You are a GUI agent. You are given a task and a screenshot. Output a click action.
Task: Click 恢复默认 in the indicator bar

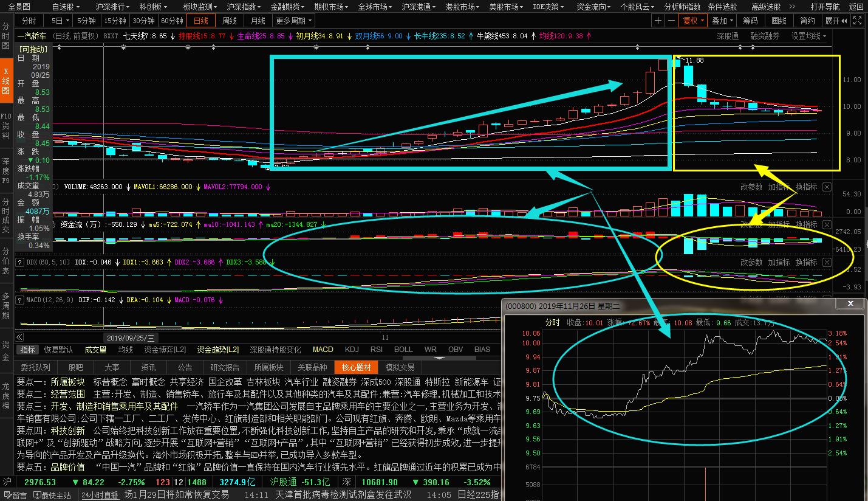point(59,350)
